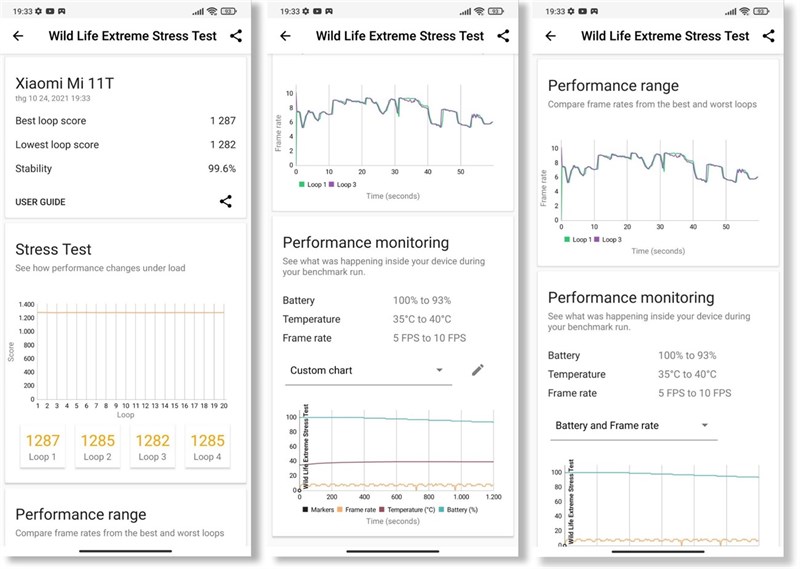Open Custom chart dropdown
The width and height of the screenshot is (800, 569).
point(368,370)
